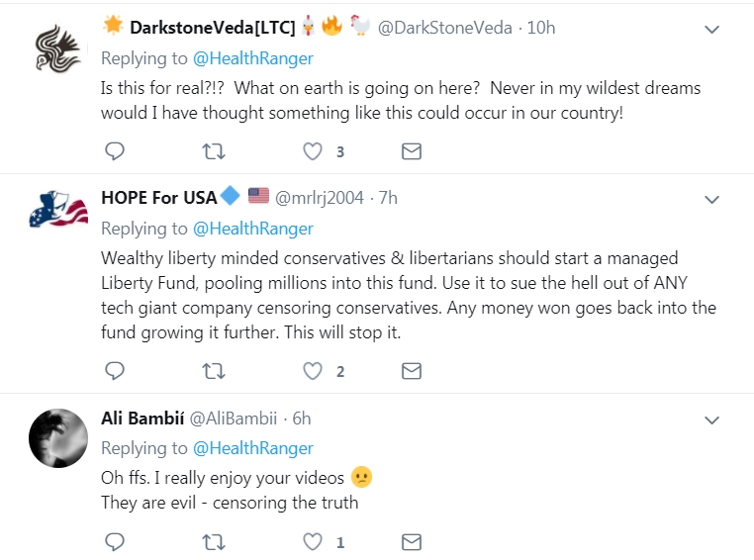This screenshot has width=754, height=560.
Task: Reply to DarkstoneVeda's tweet
Action: click(x=115, y=151)
